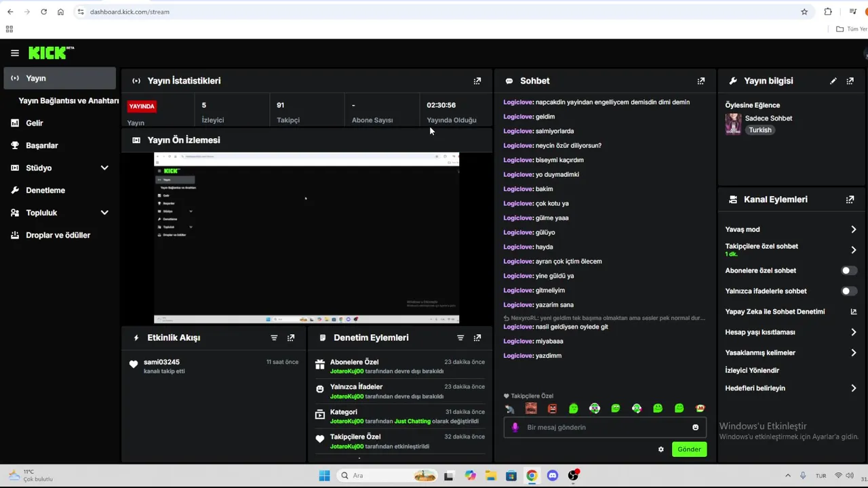Open sami03245 user in activity feed
Viewport: 868px width, 488px height.
coord(161,362)
